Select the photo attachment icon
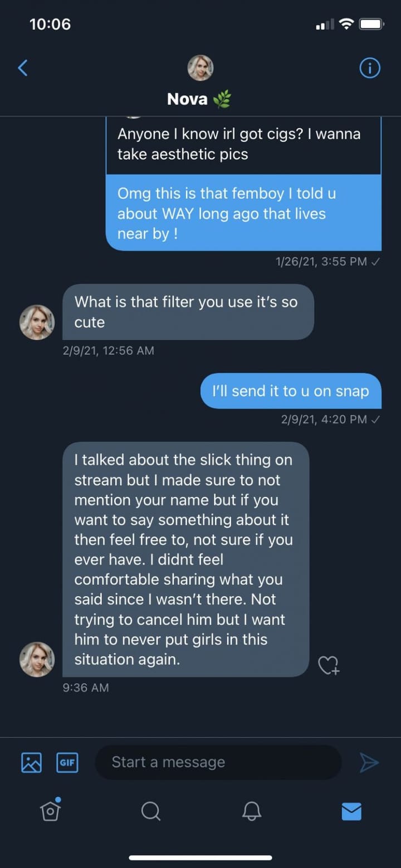The image size is (401, 868). click(31, 762)
